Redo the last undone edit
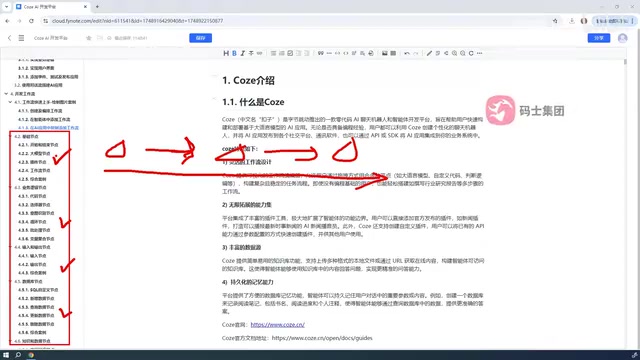Viewport: 640px width, 360px height. pos(416,53)
